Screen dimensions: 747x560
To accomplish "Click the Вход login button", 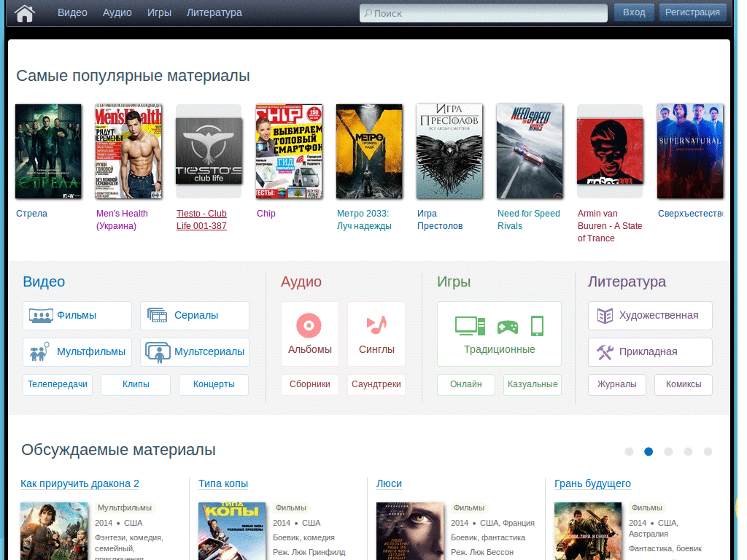I will click(634, 12).
